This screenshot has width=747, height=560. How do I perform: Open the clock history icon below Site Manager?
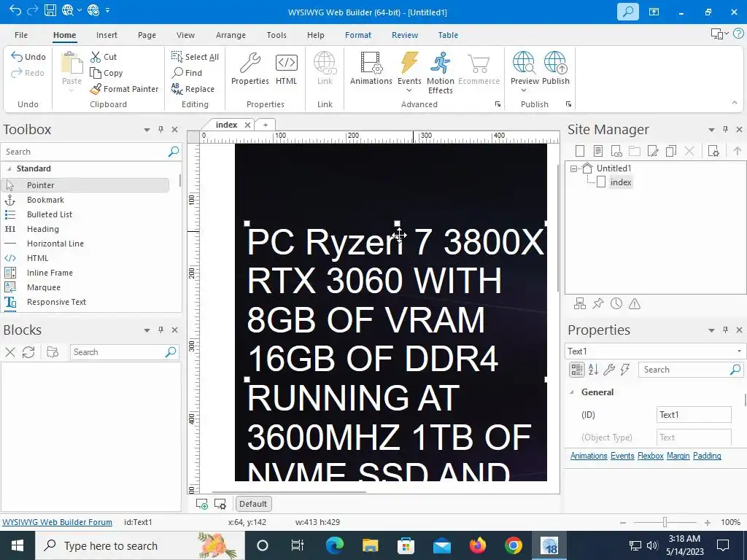616,304
